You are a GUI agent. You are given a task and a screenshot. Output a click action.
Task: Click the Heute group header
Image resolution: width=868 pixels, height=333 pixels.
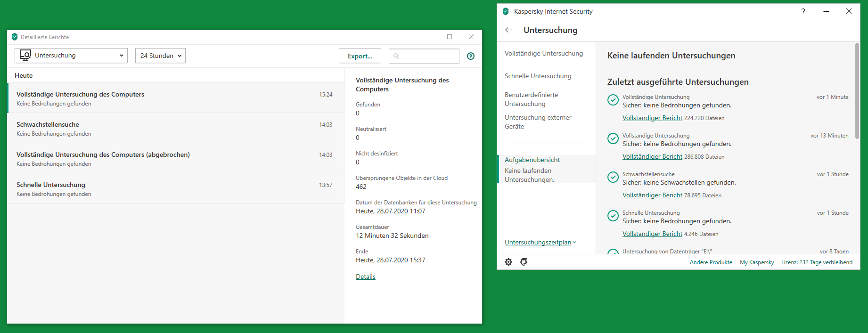(x=24, y=75)
